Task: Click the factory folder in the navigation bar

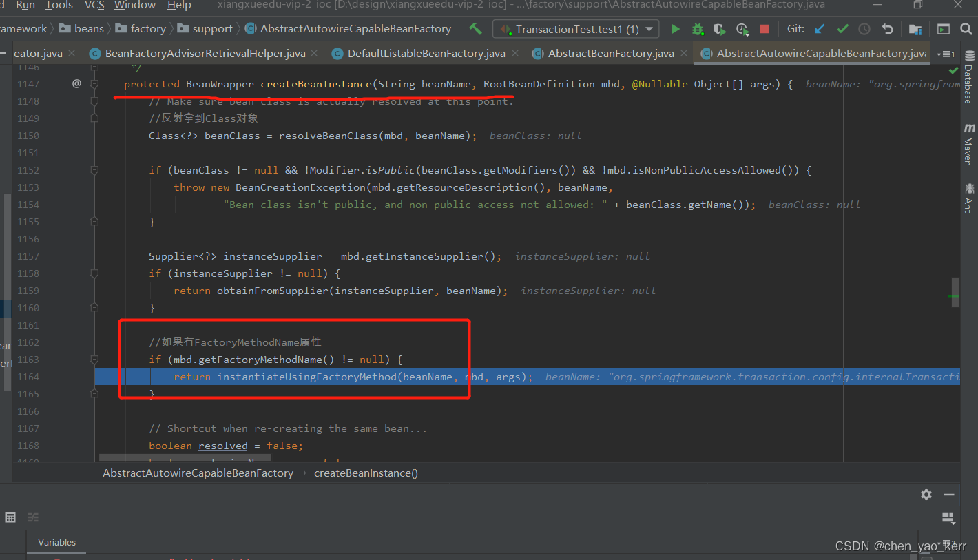Action: point(141,29)
